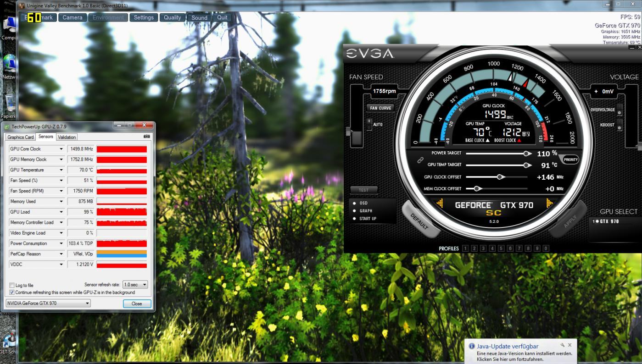Switch to the Graphics Card tab
The image size is (642, 364).
[x=21, y=137]
